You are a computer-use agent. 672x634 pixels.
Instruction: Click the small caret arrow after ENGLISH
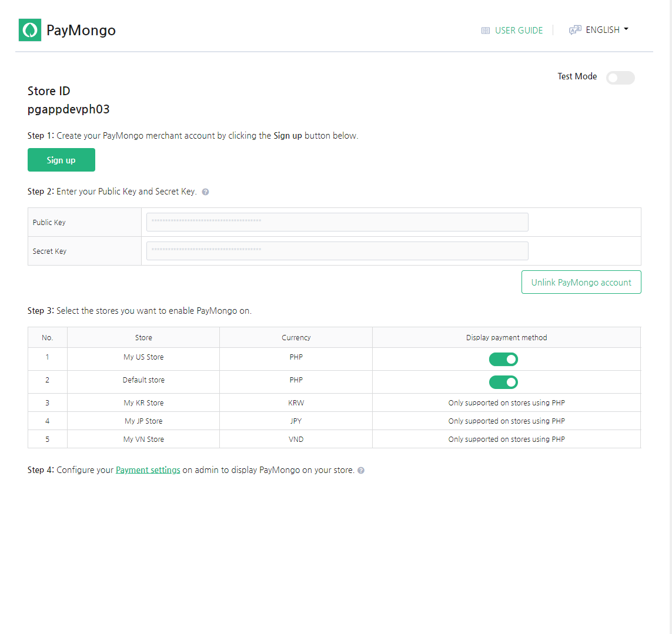tap(626, 29)
